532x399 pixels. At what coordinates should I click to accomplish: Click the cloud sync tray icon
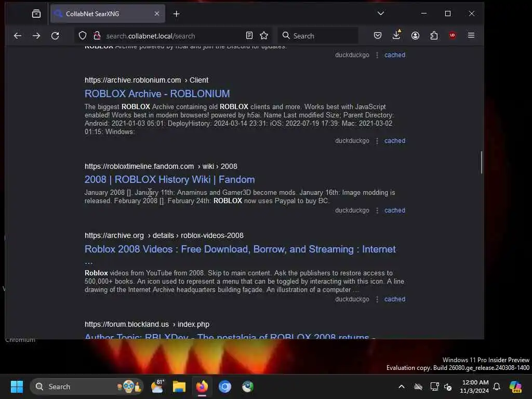coord(418,387)
